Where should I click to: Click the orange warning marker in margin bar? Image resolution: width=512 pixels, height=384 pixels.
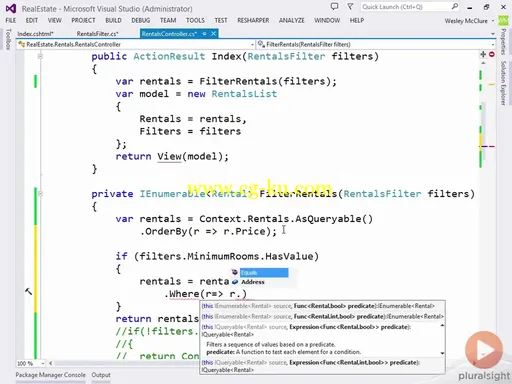coord(492,85)
